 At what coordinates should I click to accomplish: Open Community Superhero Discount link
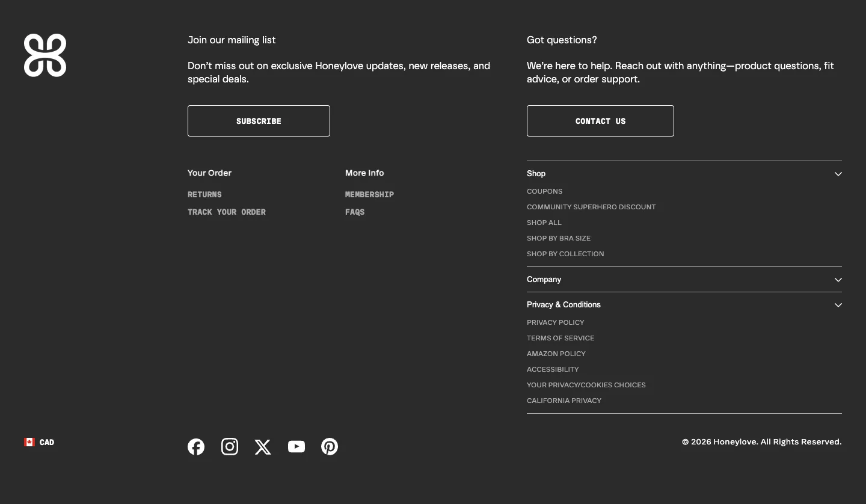[x=591, y=207]
